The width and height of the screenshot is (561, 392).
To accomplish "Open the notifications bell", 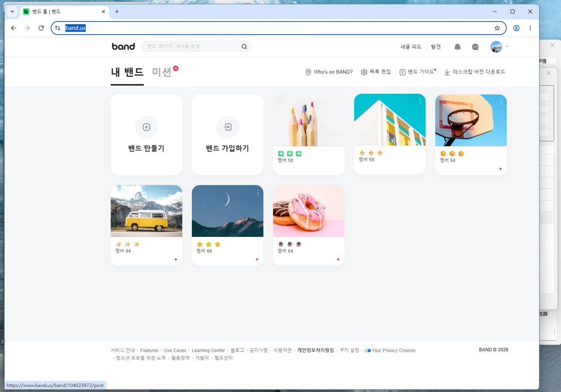I will [x=458, y=47].
